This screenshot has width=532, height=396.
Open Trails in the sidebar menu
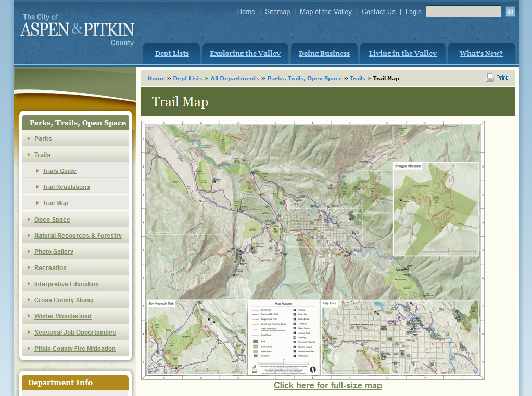click(x=42, y=155)
